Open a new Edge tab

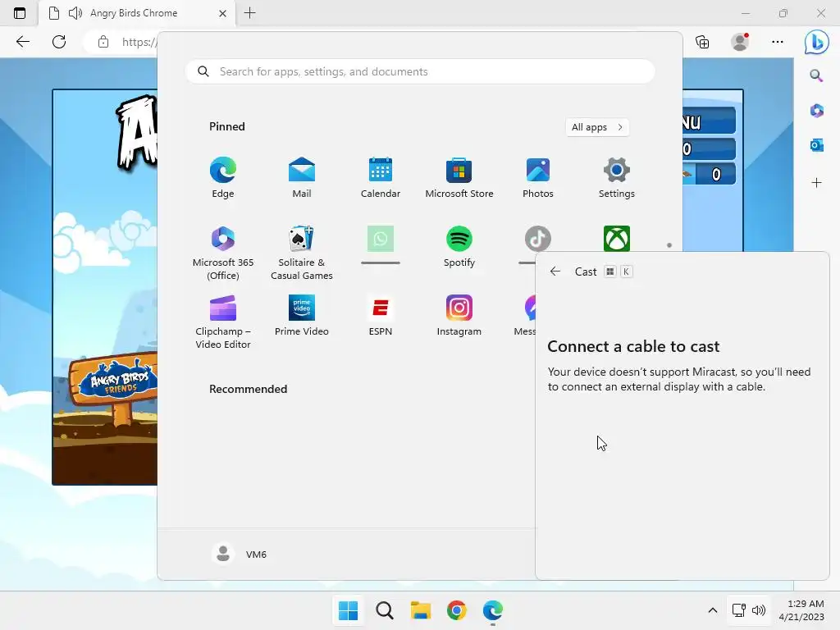point(249,13)
